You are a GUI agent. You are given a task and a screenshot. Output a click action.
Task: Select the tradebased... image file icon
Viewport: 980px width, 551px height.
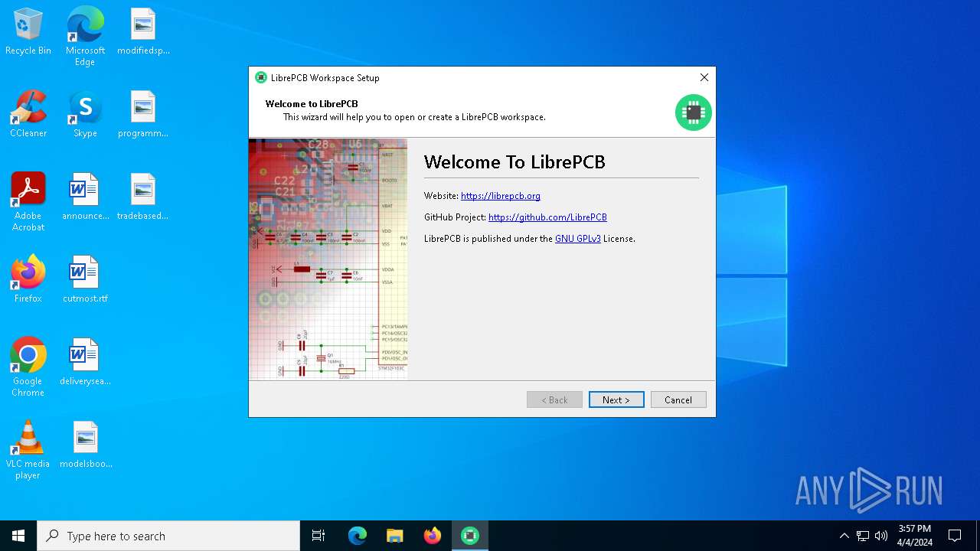[143, 197]
